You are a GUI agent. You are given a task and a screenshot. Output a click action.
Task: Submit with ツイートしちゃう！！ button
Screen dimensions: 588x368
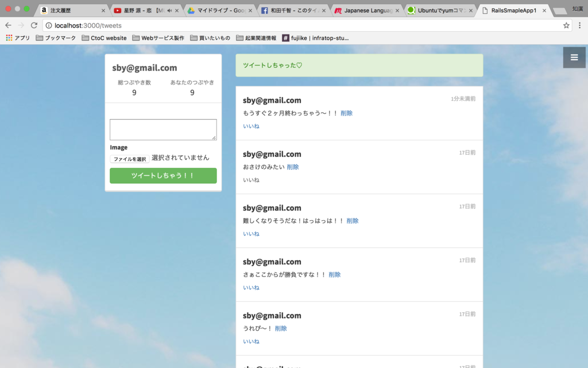(163, 176)
